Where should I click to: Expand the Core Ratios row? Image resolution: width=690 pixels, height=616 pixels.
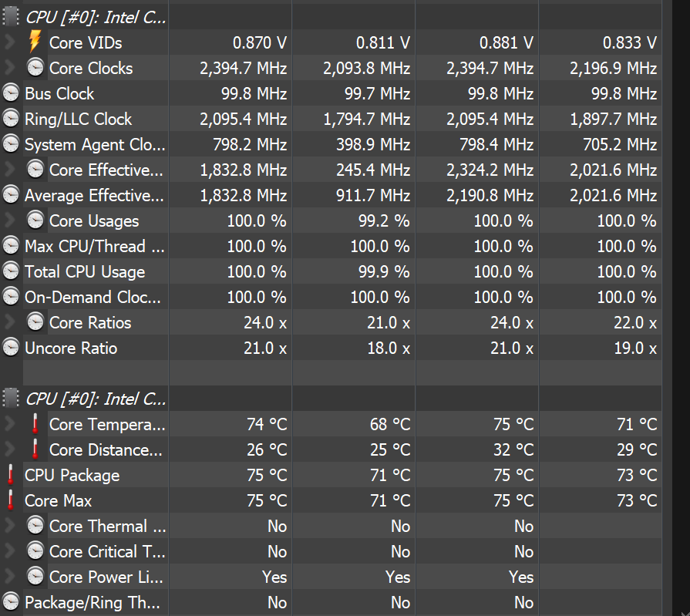(8, 322)
